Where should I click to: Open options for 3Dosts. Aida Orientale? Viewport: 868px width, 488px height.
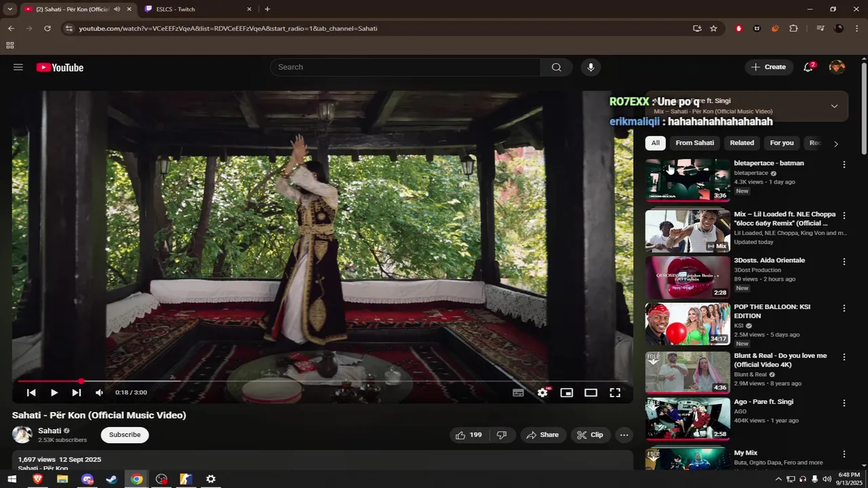[844, 262]
